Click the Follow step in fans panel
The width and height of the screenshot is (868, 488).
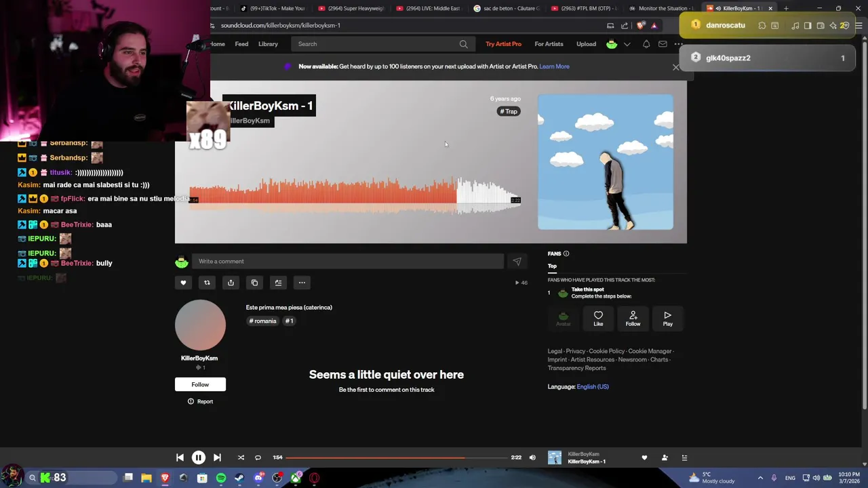[x=633, y=319]
